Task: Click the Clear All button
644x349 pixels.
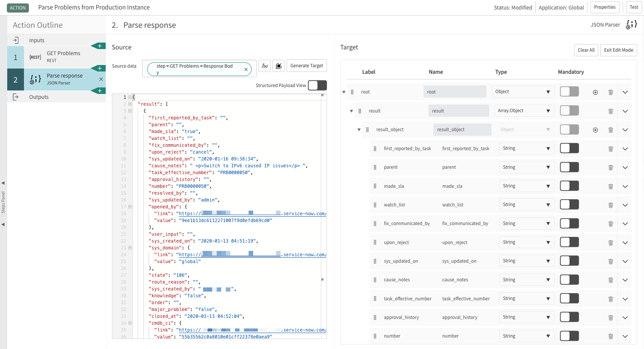Action: click(x=586, y=50)
